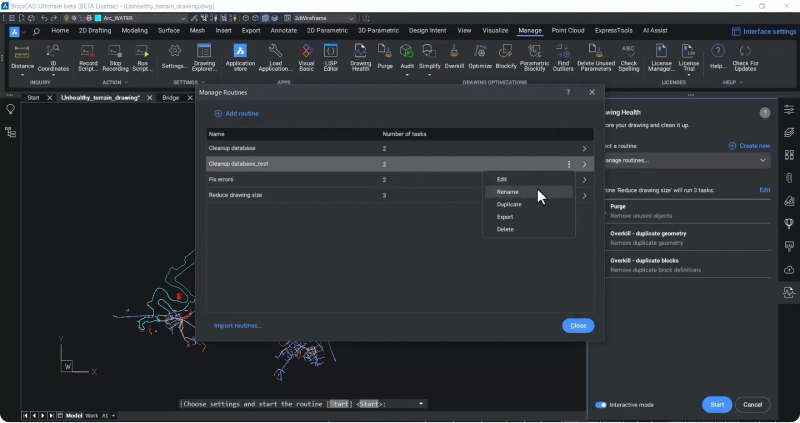Expand the Cleanup database routine chevron

[x=584, y=148]
